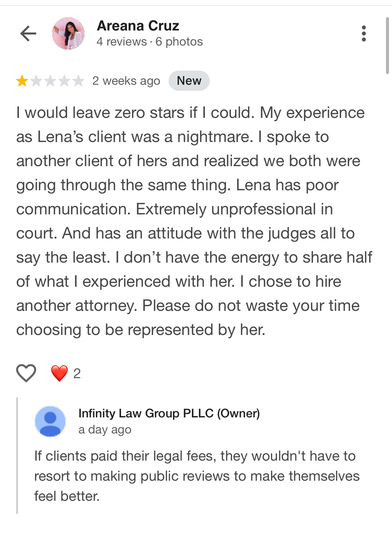
Task: Click the second gray rating star
Action: pos(36,81)
